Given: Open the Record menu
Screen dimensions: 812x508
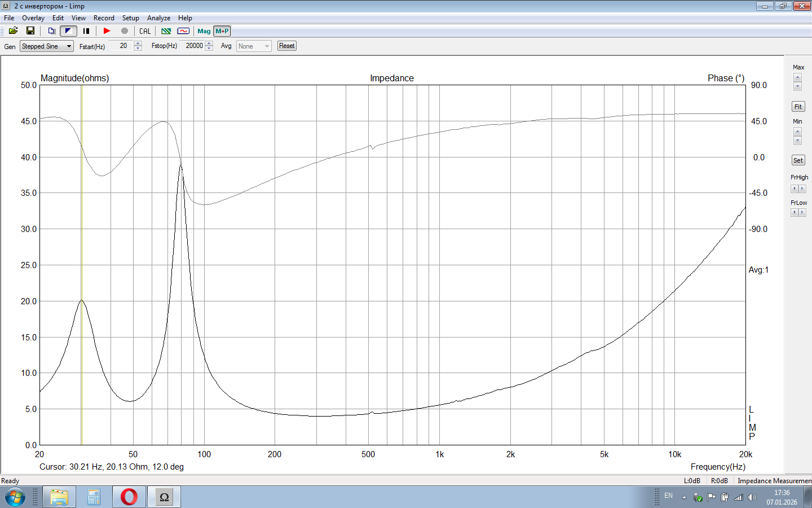Looking at the screenshot, I should (104, 18).
